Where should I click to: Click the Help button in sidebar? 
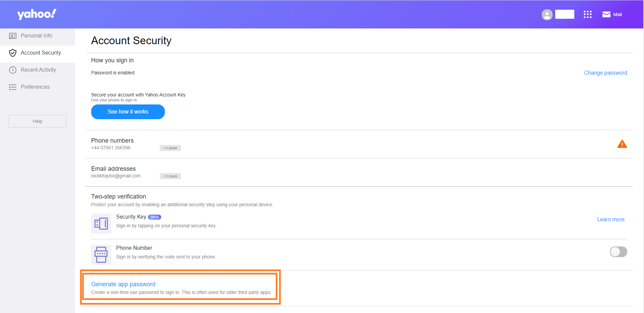point(38,121)
